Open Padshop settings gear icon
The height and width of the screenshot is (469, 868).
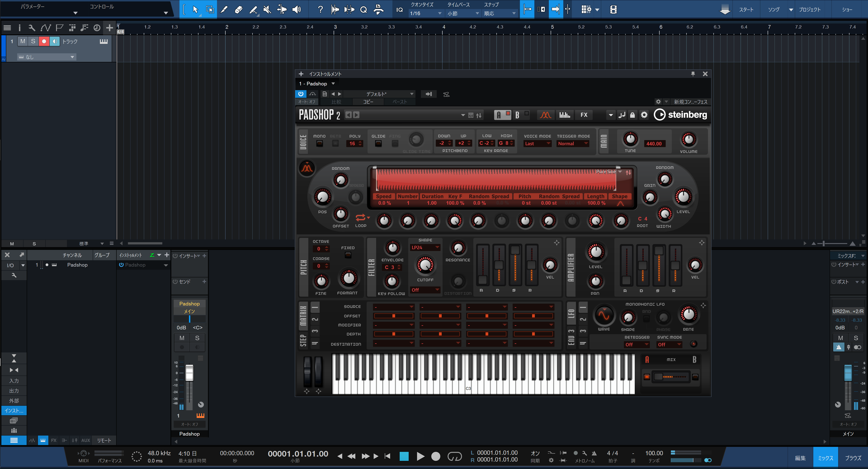point(644,115)
